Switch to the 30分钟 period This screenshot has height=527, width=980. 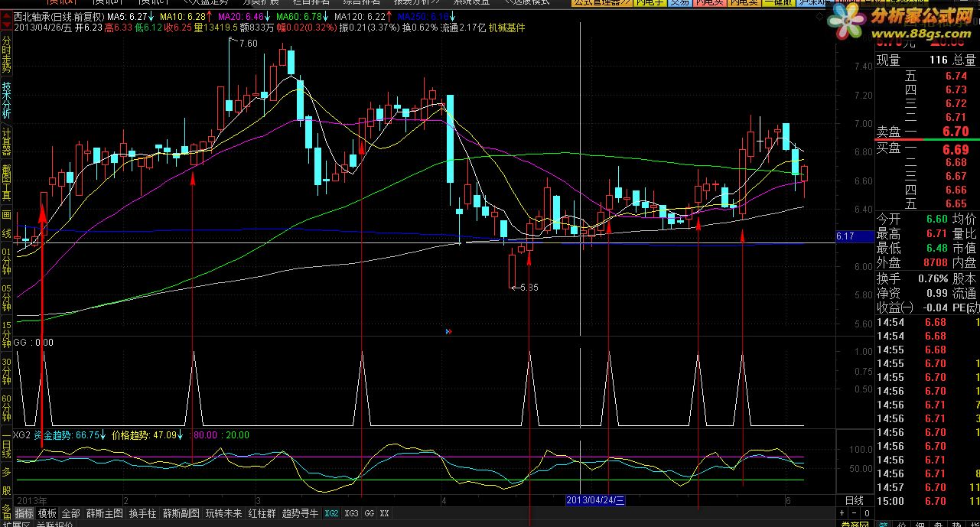(6, 372)
